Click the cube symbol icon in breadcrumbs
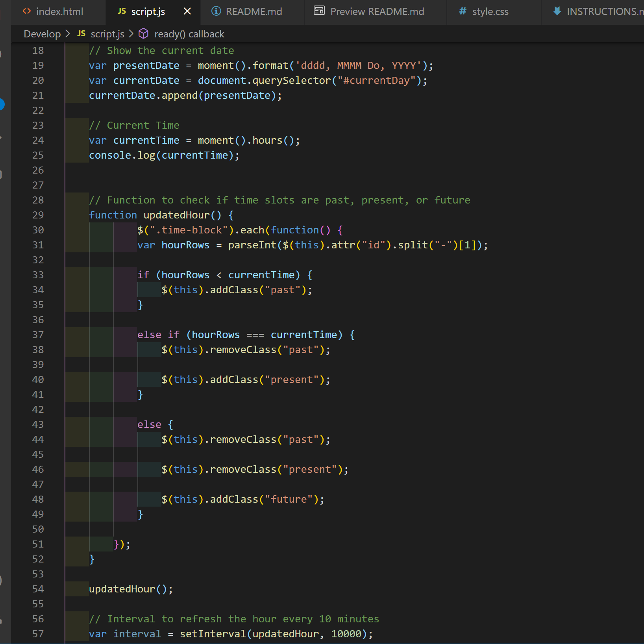Image resolution: width=644 pixels, height=644 pixels. 144,34
